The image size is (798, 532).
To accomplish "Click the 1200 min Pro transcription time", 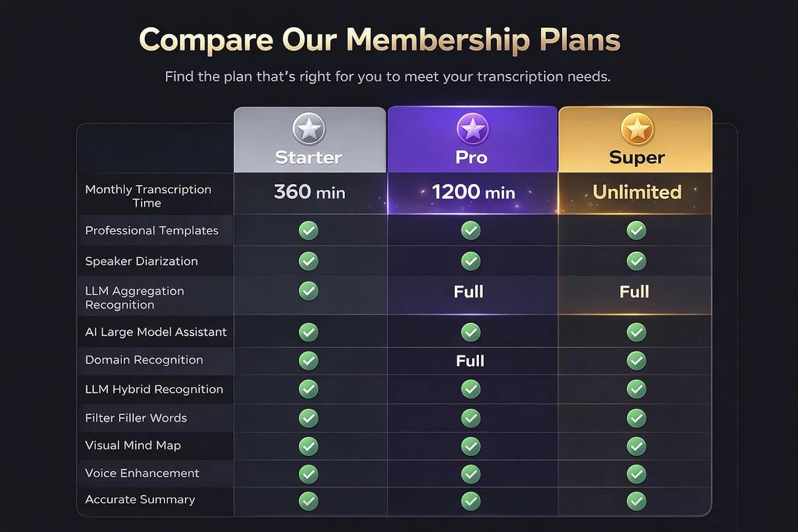I will 473,192.
